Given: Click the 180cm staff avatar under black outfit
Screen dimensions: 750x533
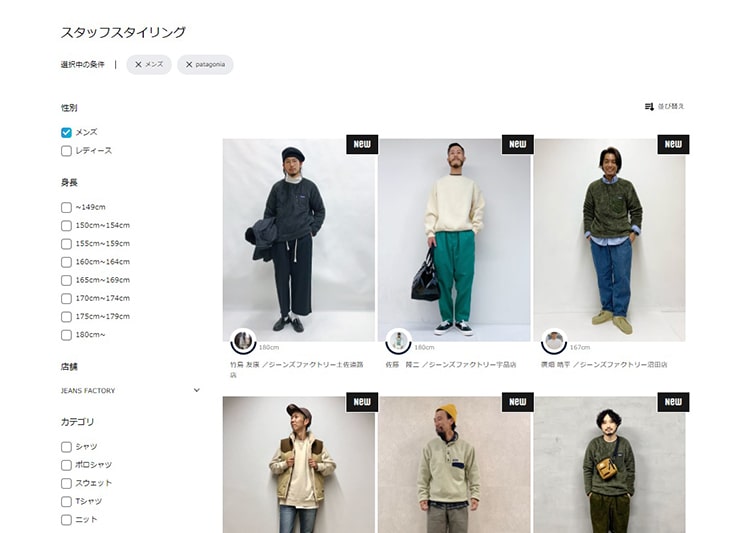Looking at the screenshot, I should [x=243, y=341].
